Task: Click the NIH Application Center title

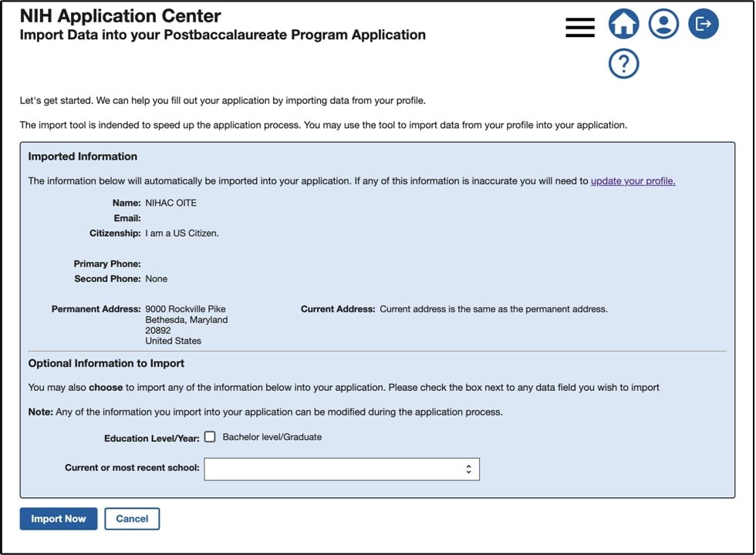Action: click(120, 15)
